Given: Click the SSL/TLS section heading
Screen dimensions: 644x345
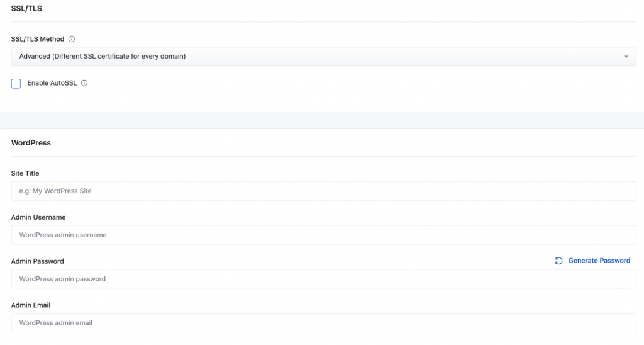Looking at the screenshot, I should pos(26,9).
